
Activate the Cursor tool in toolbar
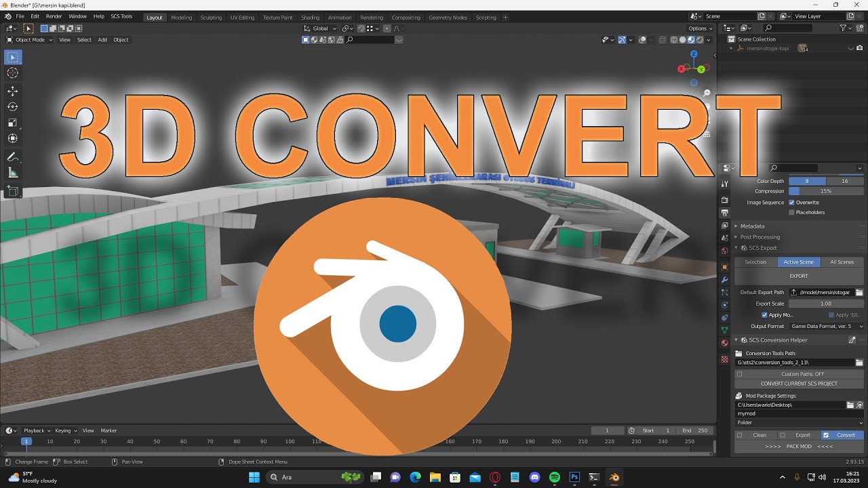[13, 73]
